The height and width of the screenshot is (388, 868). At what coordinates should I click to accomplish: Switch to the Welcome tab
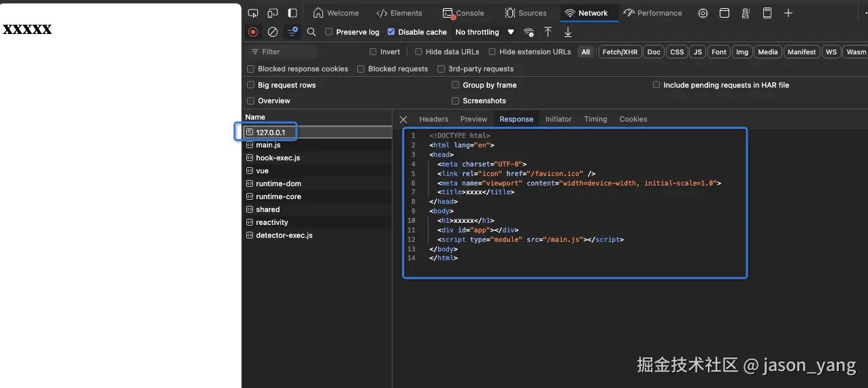[336, 13]
